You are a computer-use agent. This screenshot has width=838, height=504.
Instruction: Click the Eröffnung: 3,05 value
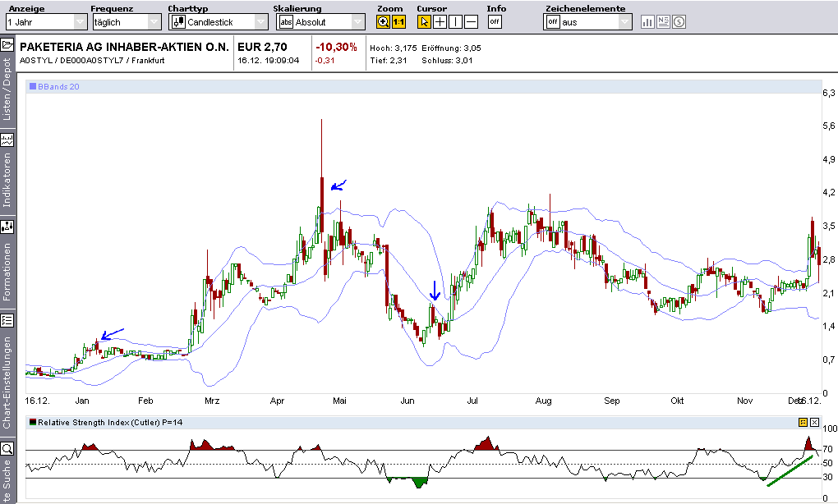click(452, 48)
